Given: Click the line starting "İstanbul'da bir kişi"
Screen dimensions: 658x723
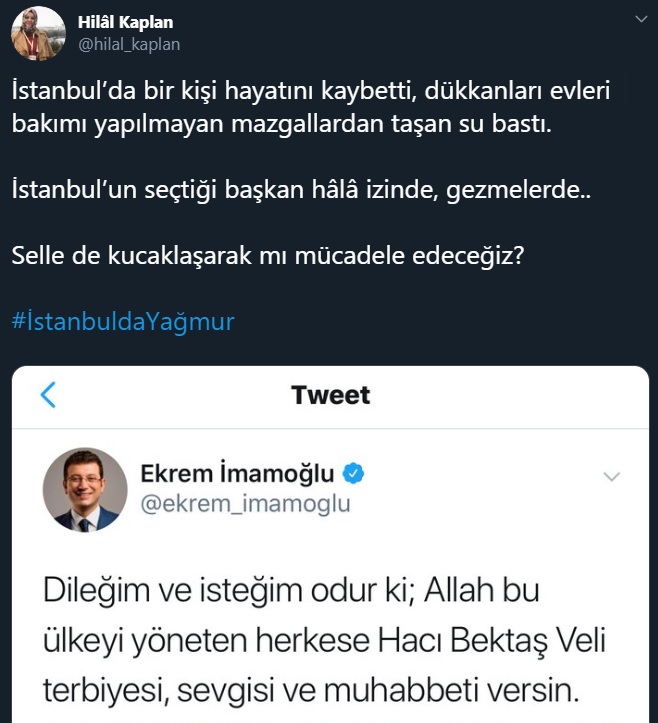Looking at the screenshot, I should pyautogui.click(x=310, y=92).
